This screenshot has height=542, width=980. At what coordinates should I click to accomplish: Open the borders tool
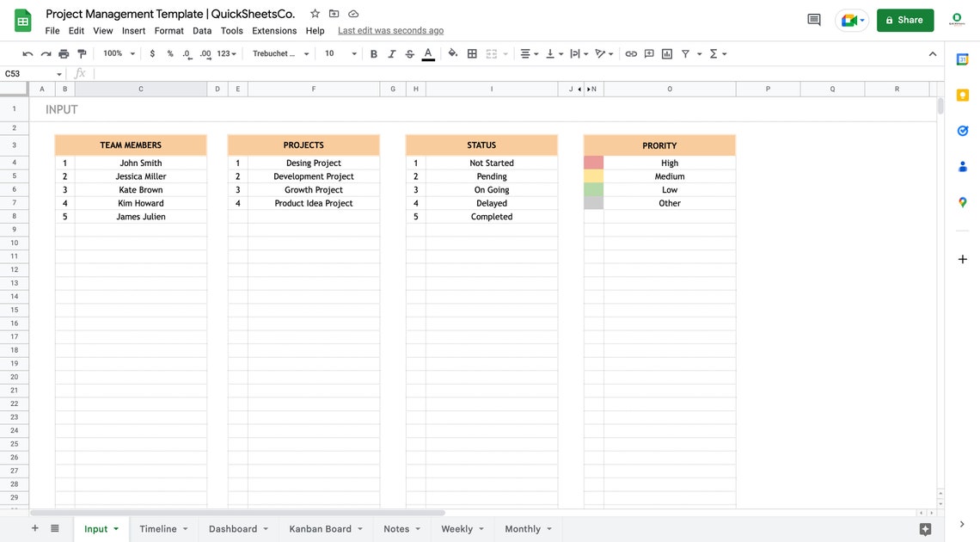(x=471, y=52)
